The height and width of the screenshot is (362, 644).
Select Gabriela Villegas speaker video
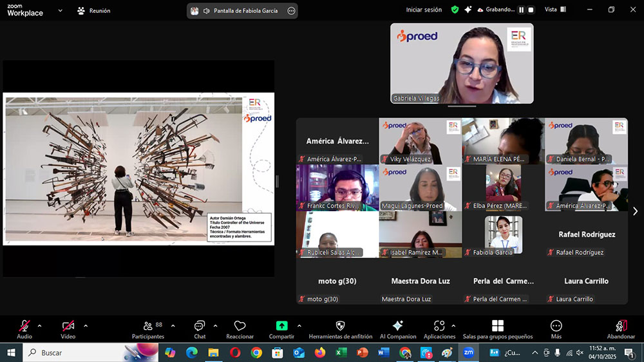pos(462,63)
